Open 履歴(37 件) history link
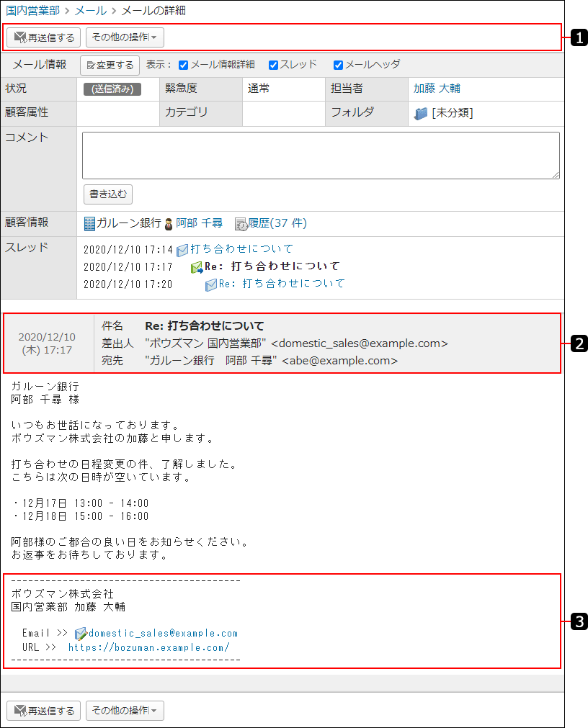 277,223
